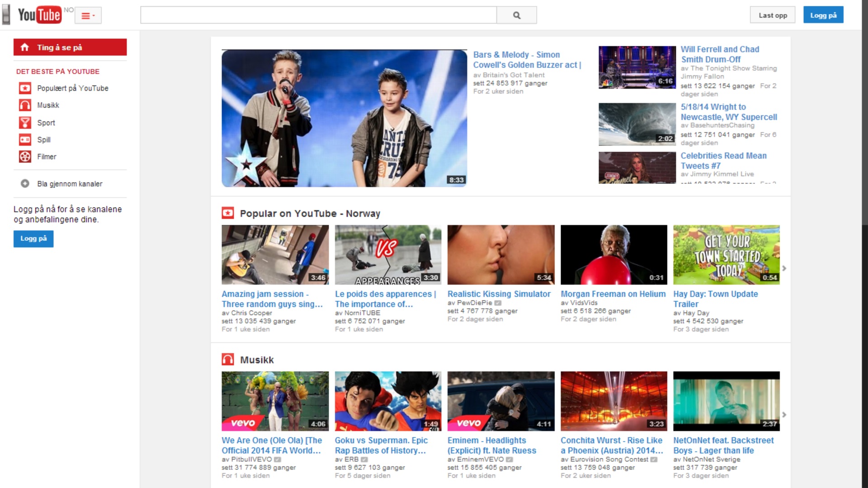Click Le poids des apparences title
This screenshot has width=868, height=488.
point(385,299)
